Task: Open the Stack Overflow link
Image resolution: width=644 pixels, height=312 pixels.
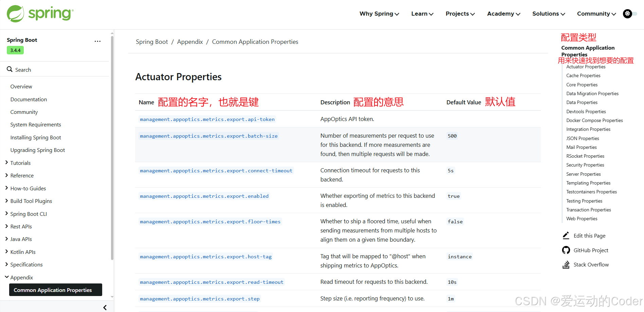Action: [591, 264]
